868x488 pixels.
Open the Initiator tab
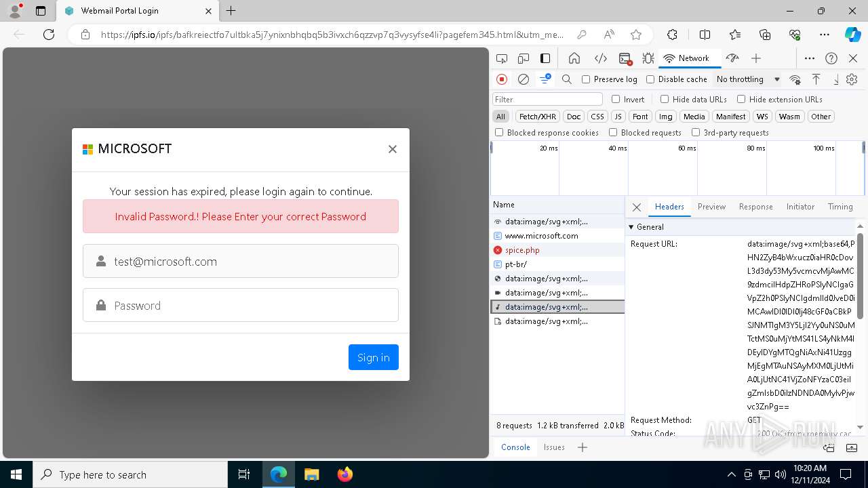(800, 207)
